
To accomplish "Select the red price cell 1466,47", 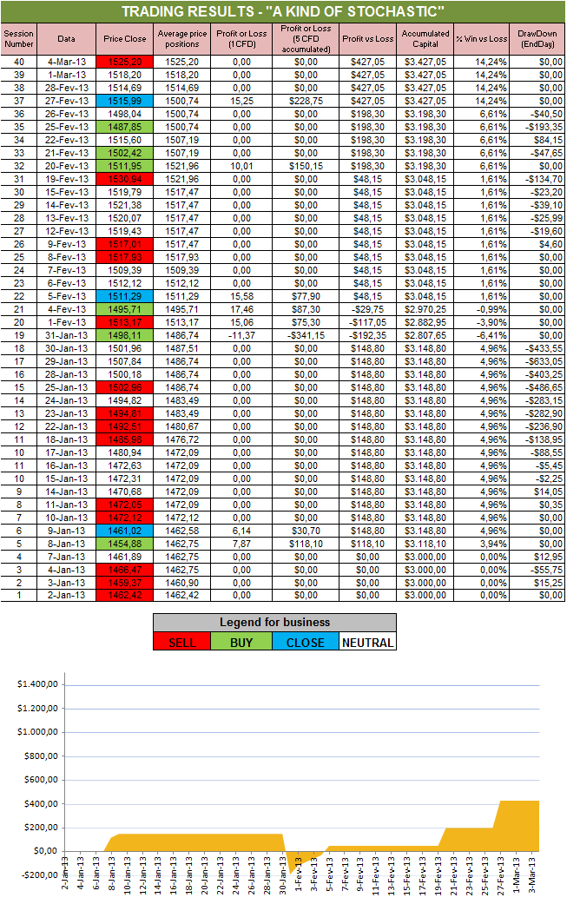I will tap(125, 570).
